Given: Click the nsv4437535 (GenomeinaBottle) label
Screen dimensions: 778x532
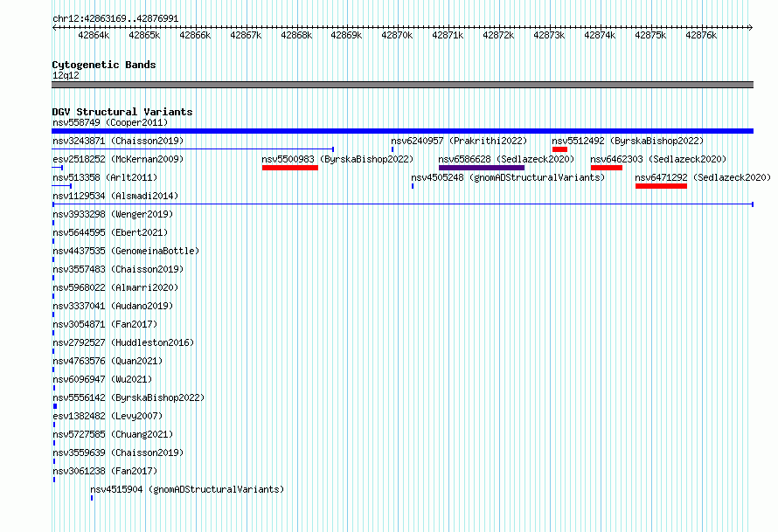Looking at the screenshot, I should [x=126, y=251].
